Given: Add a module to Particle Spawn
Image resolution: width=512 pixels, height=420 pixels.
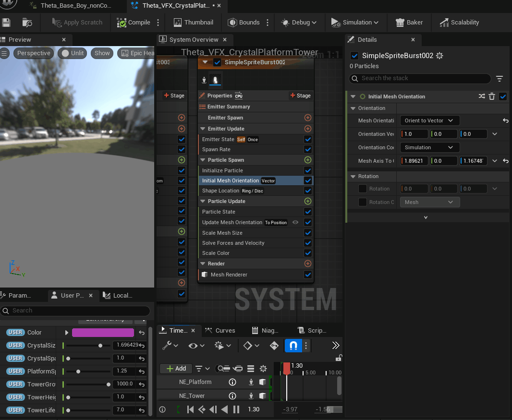Looking at the screenshot, I should (307, 160).
